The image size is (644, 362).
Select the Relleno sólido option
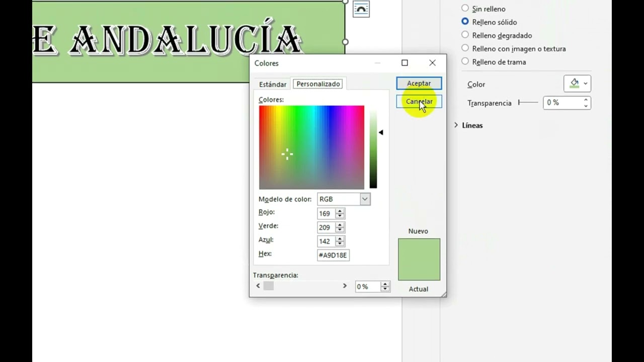pos(489,22)
